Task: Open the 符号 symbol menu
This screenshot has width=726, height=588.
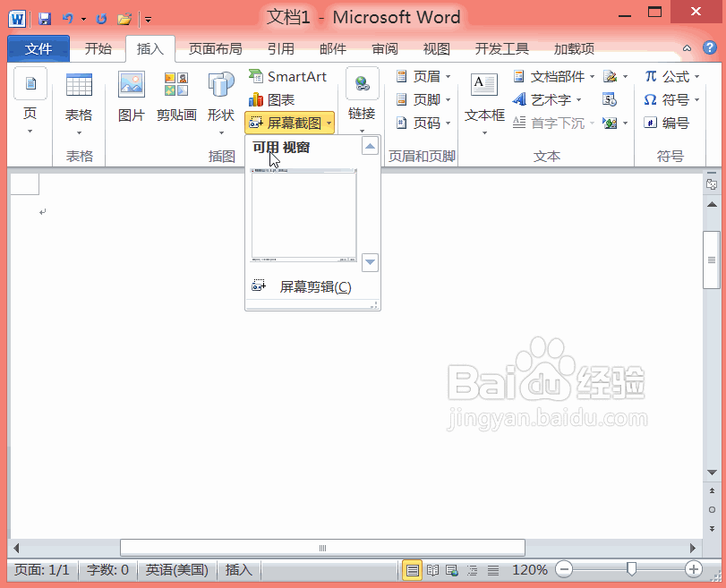Action: coord(671,99)
